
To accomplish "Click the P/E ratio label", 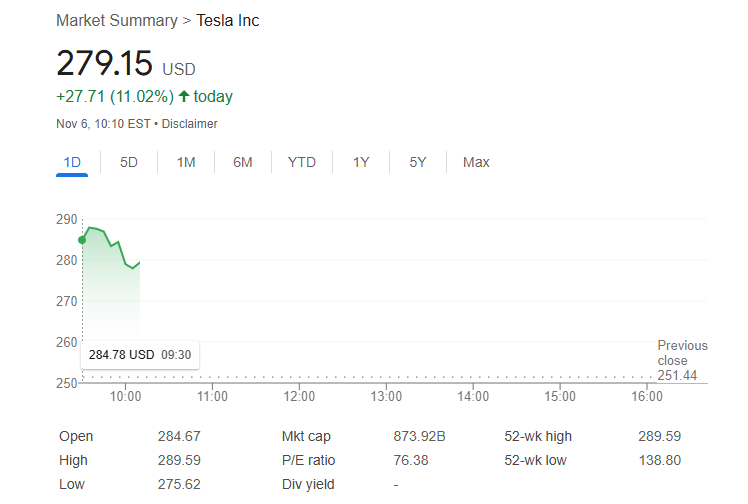I will [x=308, y=460].
